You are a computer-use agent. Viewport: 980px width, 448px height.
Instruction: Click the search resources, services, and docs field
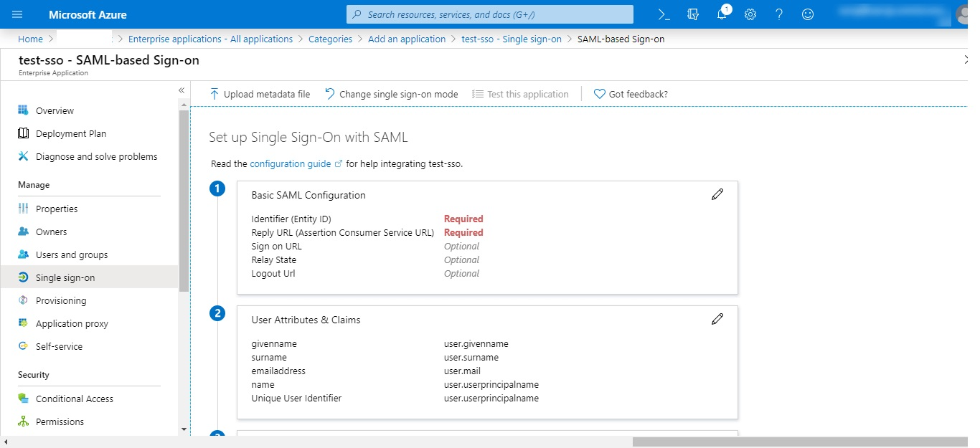point(490,14)
